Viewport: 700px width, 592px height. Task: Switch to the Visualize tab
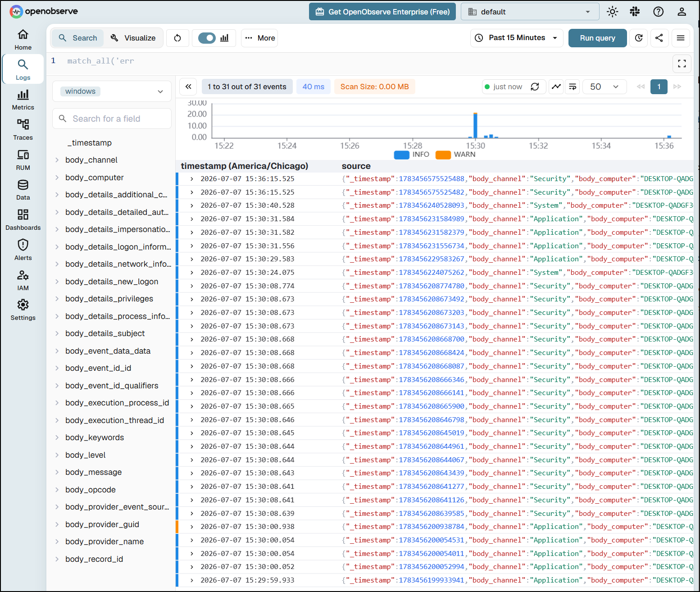click(133, 38)
